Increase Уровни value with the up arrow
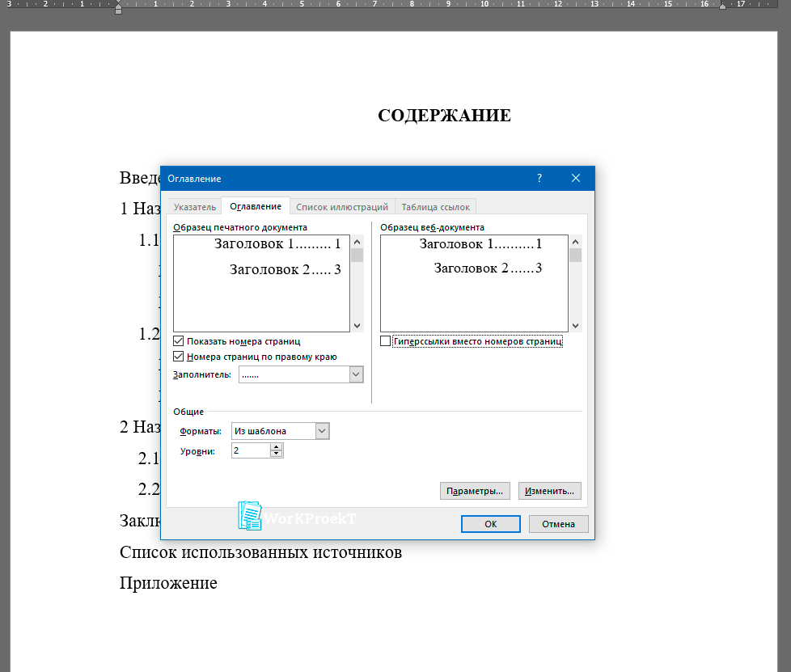Image resolution: width=791 pixels, height=672 pixels. (277, 447)
